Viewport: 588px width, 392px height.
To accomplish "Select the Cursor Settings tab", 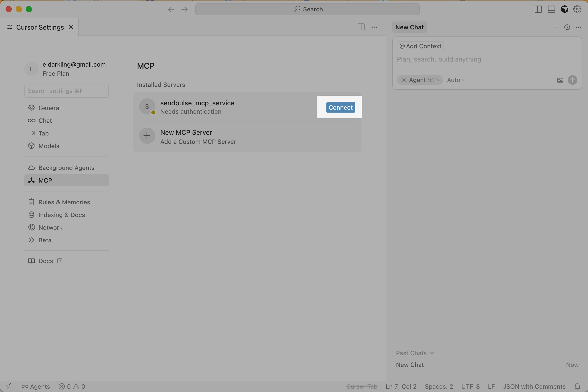I will click(40, 27).
